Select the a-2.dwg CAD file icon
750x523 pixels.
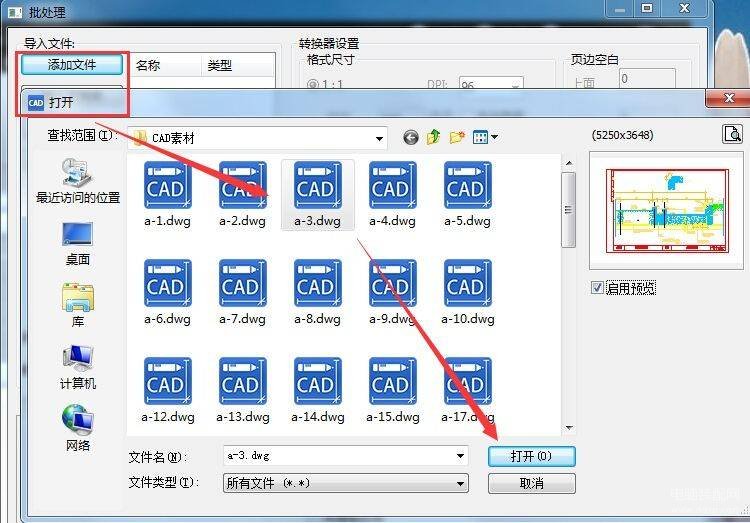[243, 185]
